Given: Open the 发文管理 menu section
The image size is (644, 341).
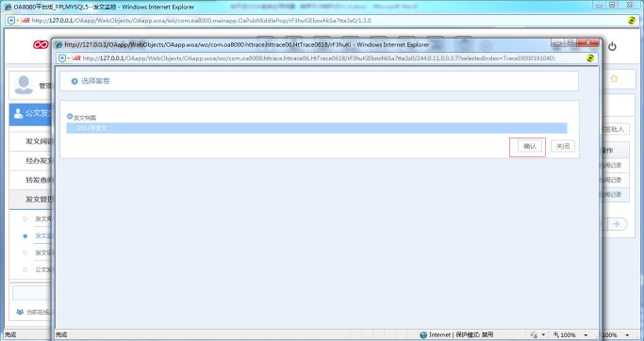Looking at the screenshot, I should coord(30,199).
